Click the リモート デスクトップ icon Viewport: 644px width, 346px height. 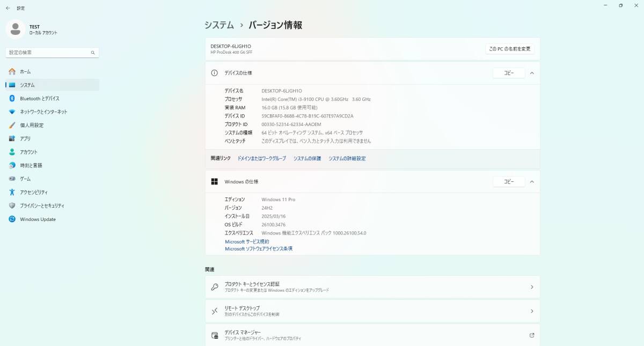pyautogui.click(x=214, y=311)
